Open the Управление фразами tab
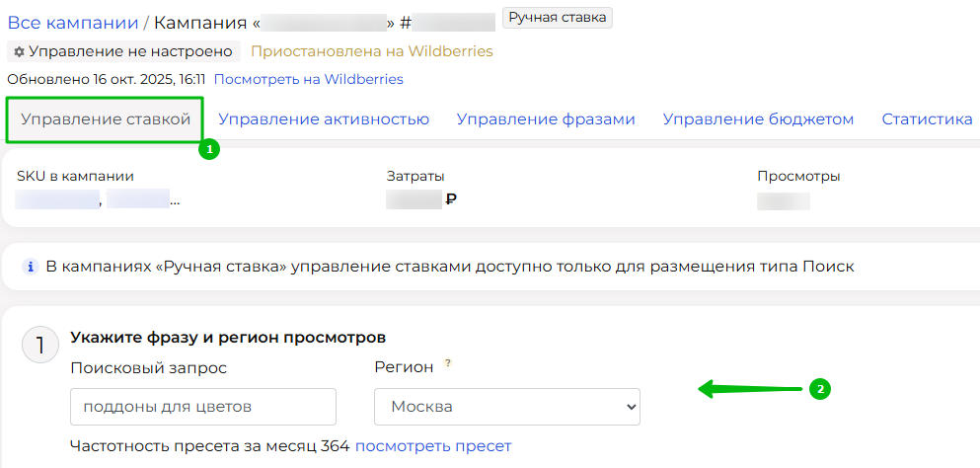 tap(546, 119)
